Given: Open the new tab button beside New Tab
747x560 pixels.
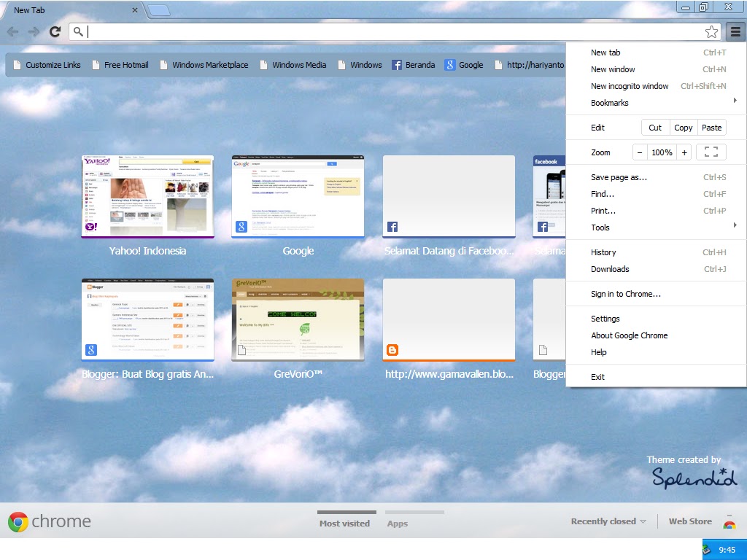Looking at the screenshot, I should click(x=158, y=10).
